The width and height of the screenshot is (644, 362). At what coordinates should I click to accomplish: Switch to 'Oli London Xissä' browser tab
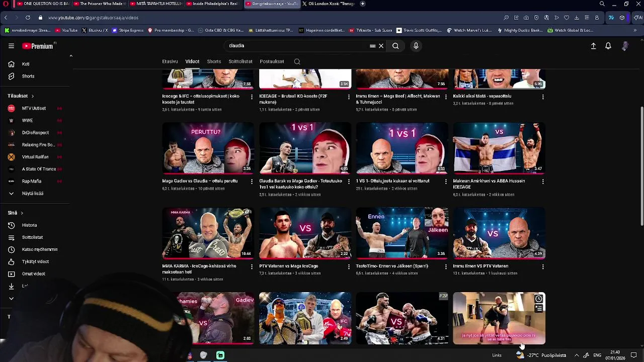click(330, 4)
